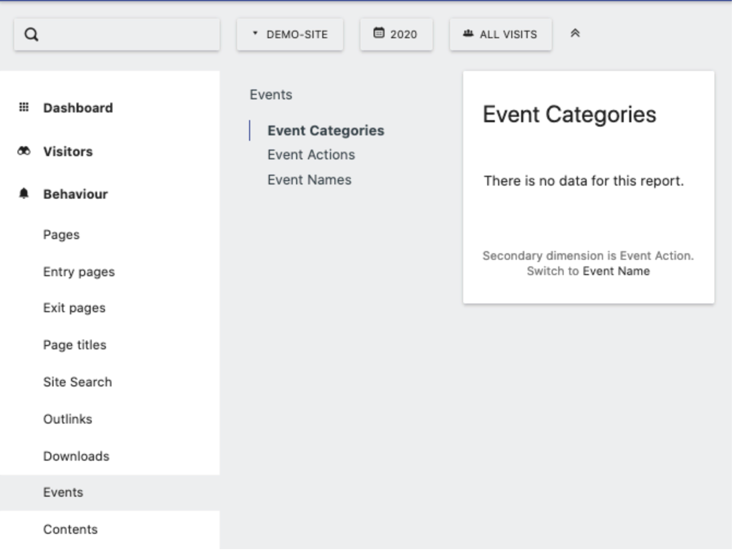The width and height of the screenshot is (733, 560).
Task: Click the Behaviour bell icon
Action: (x=24, y=193)
